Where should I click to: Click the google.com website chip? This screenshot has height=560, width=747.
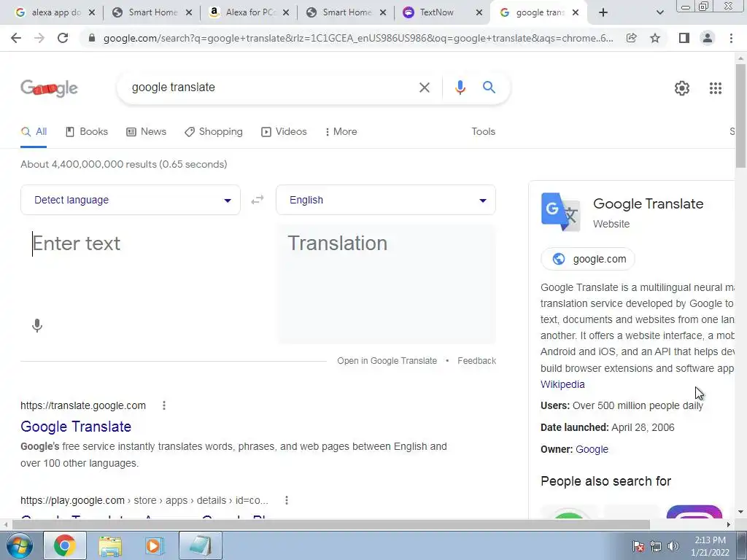click(588, 259)
